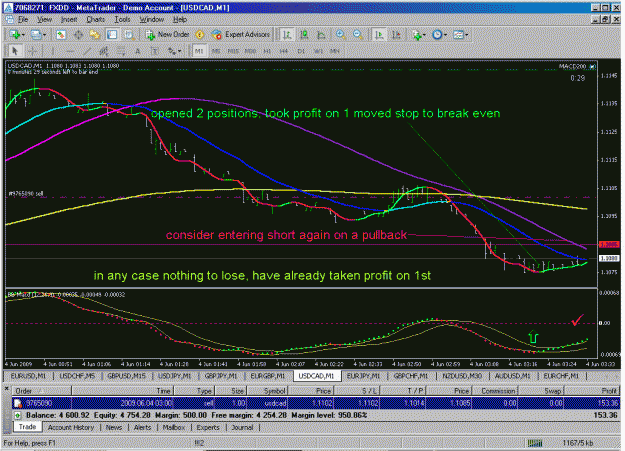
Task: Toggle Auto Scroll chart icon
Action: [379, 35]
